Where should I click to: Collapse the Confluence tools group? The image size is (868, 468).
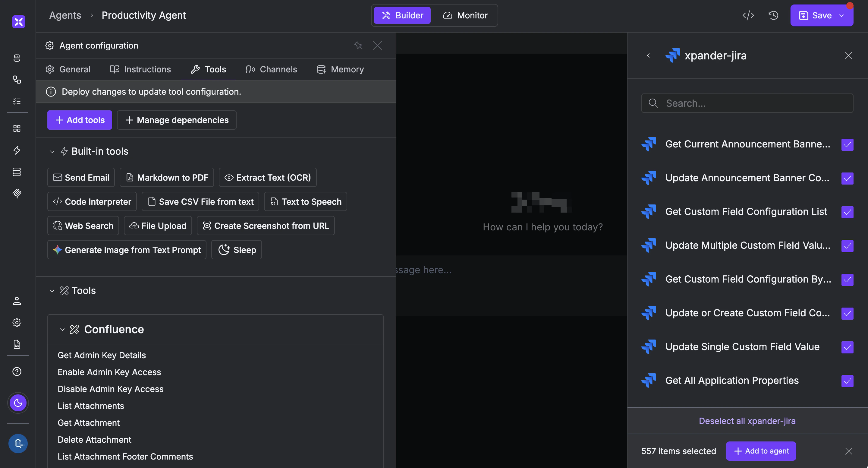pos(62,329)
